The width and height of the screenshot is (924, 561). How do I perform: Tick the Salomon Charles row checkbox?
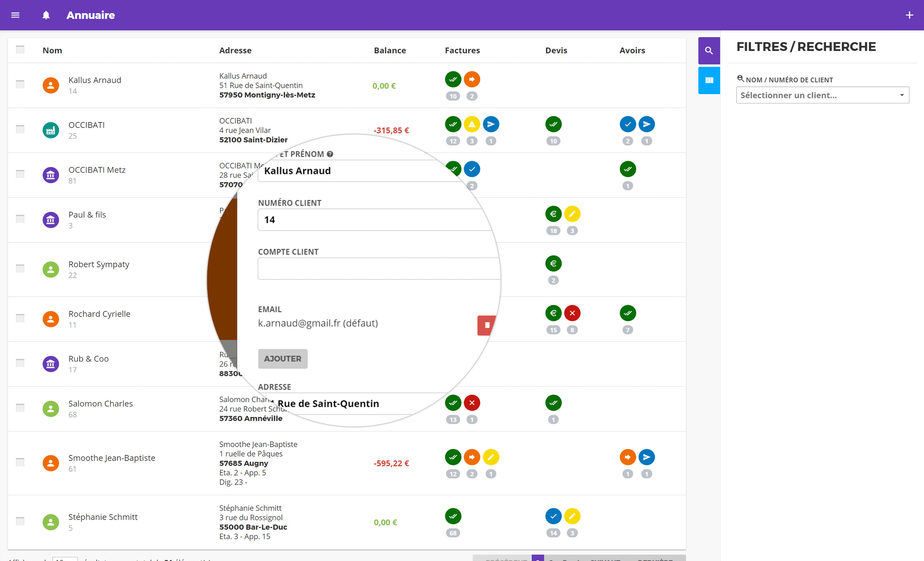coord(20,408)
